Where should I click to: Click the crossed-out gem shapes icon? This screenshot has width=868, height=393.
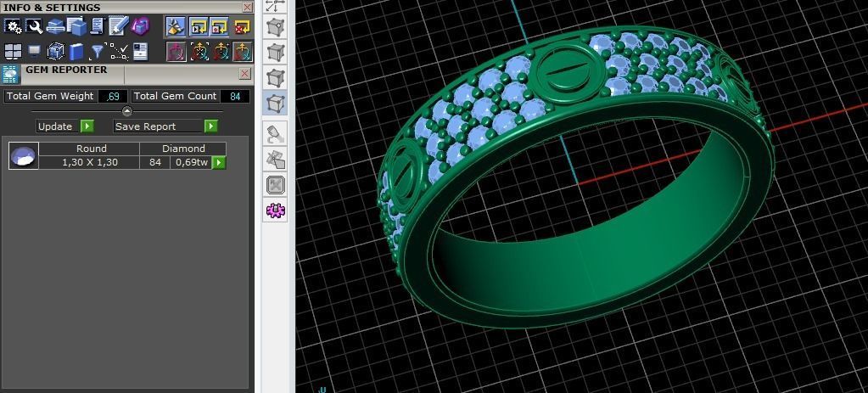tap(276, 160)
